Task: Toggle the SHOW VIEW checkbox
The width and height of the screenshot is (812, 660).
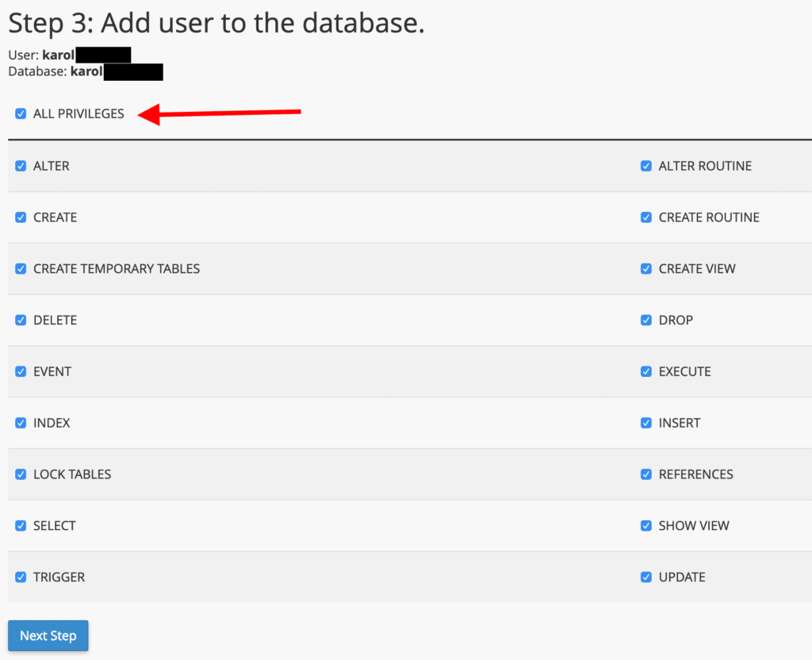Action: click(x=646, y=526)
